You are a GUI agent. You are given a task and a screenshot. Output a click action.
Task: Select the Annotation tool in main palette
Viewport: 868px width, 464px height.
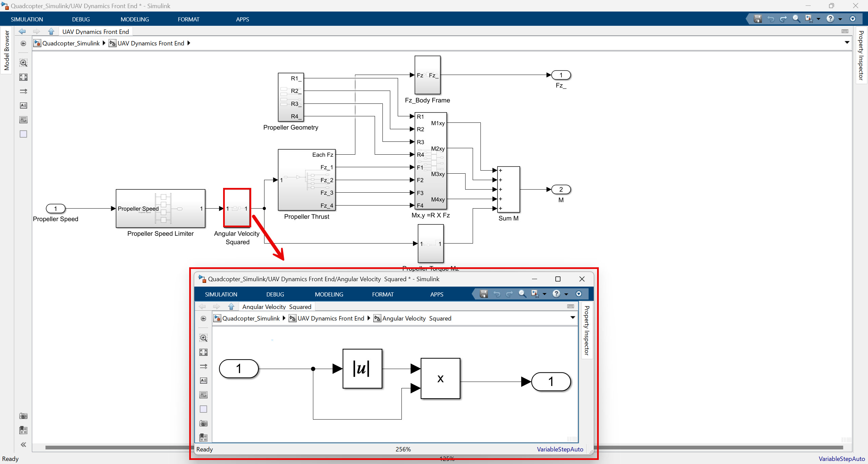23,105
